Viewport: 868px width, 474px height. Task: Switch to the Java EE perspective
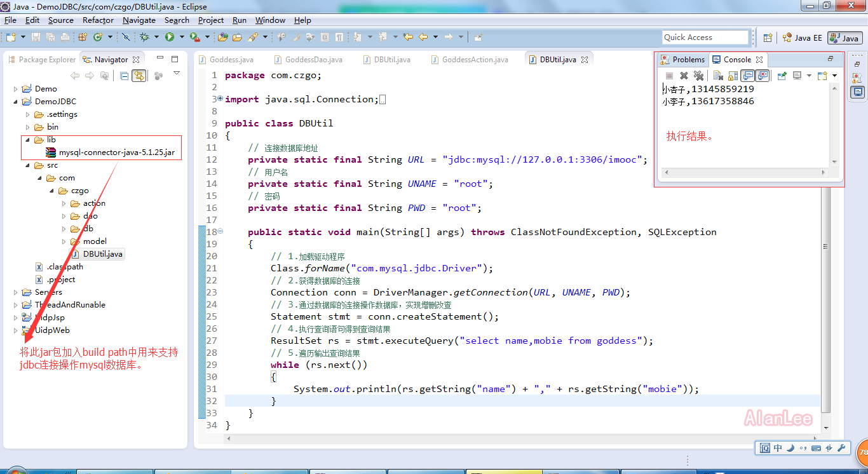pyautogui.click(x=803, y=37)
